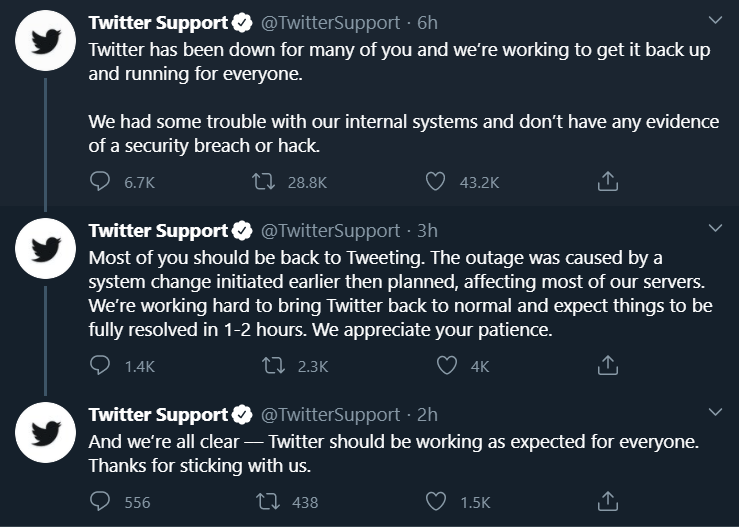
Task: Open the dropdown caret on the 2h tweet
Action: pos(715,412)
